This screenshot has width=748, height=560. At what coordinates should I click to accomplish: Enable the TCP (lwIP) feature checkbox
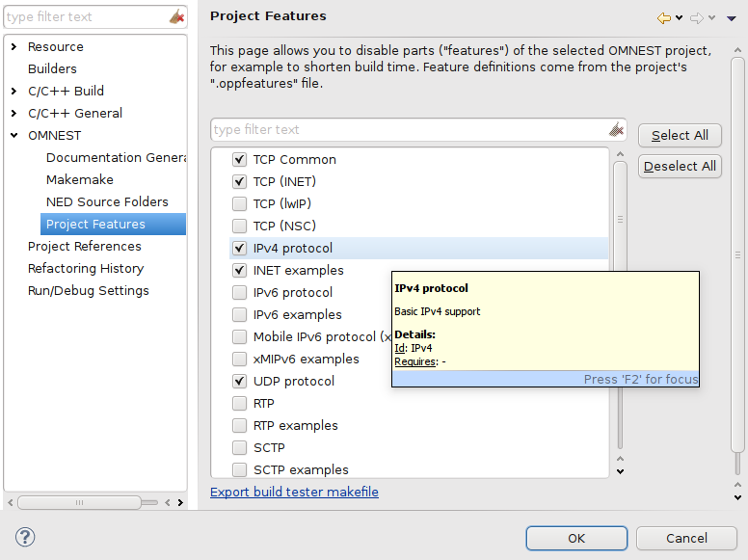click(239, 203)
